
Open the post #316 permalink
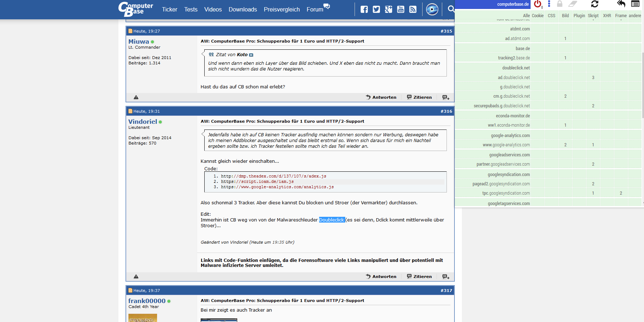coord(446,111)
